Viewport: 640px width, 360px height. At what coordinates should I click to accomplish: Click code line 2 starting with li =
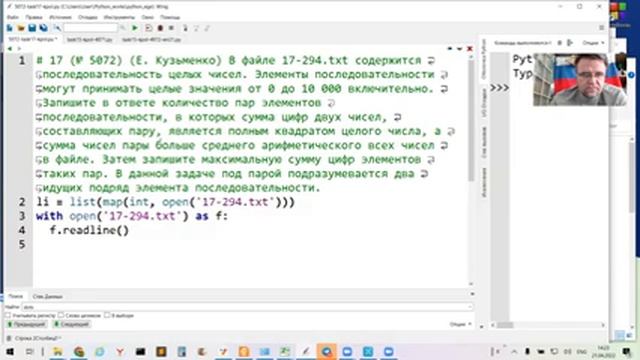tap(165, 202)
